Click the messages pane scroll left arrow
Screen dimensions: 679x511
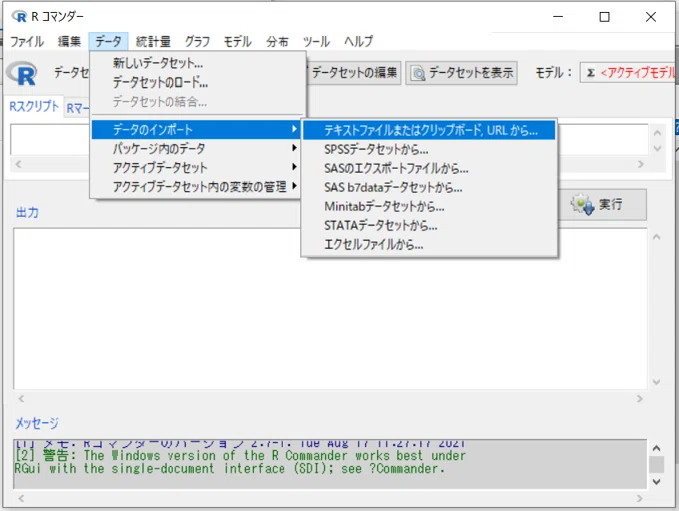click(x=21, y=498)
